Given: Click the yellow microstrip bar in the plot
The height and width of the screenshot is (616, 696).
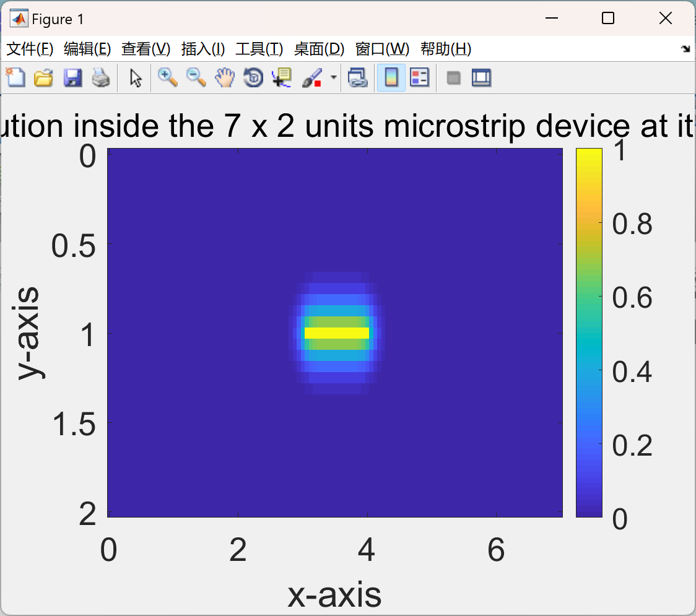Looking at the screenshot, I should click(x=336, y=333).
